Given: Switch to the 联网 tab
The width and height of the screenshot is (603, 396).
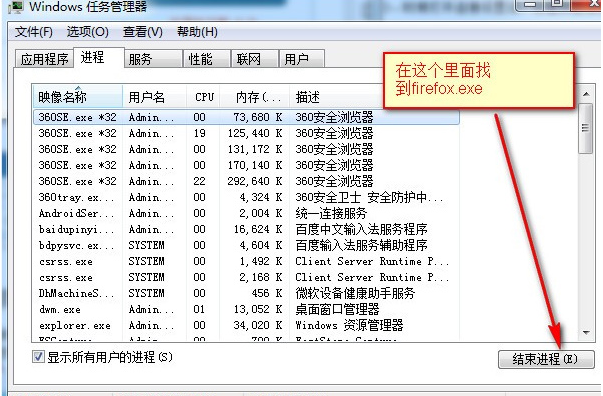Looking at the screenshot, I should [x=255, y=59].
